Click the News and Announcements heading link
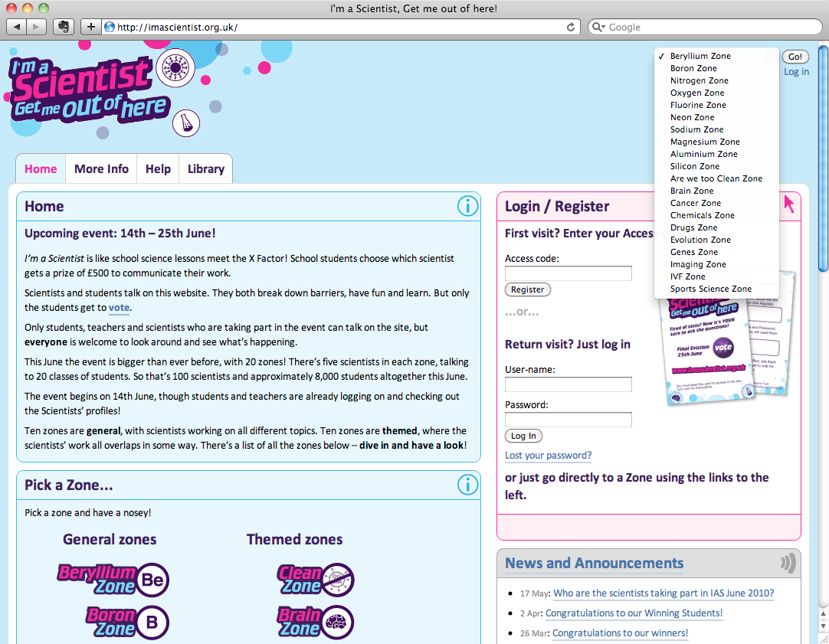Viewport: 829px width, 644px height. point(595,563)
